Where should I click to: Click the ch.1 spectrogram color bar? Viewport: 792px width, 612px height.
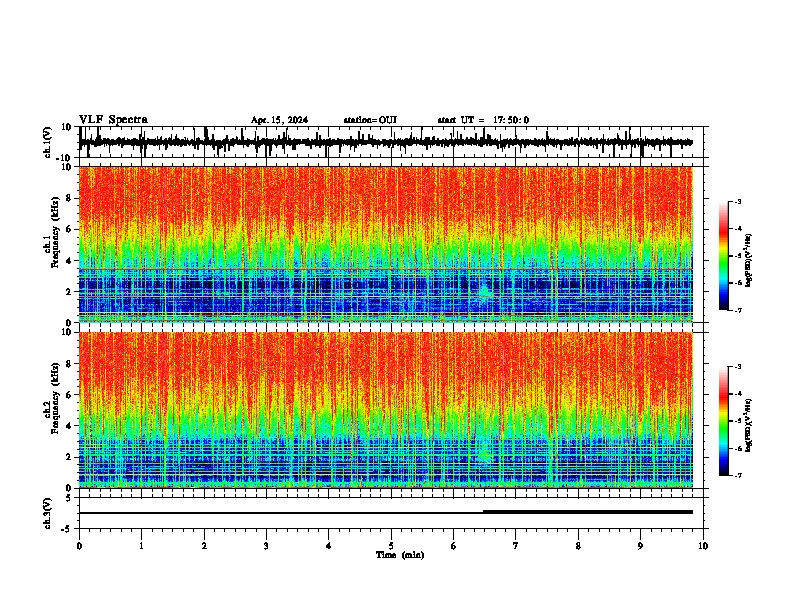(x=724, y=256)
